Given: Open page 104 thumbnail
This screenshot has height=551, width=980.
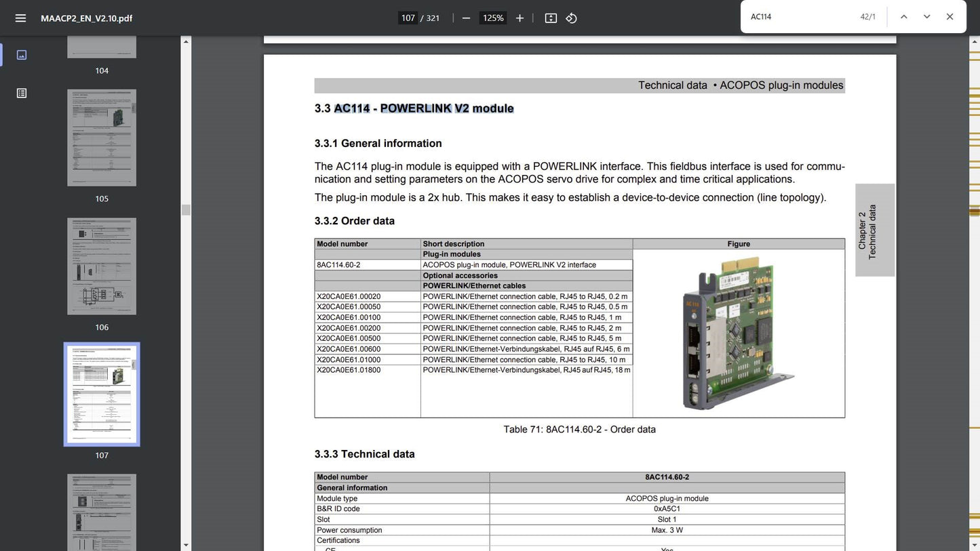Looking at the screenshot, I should [x=102, y=47].
